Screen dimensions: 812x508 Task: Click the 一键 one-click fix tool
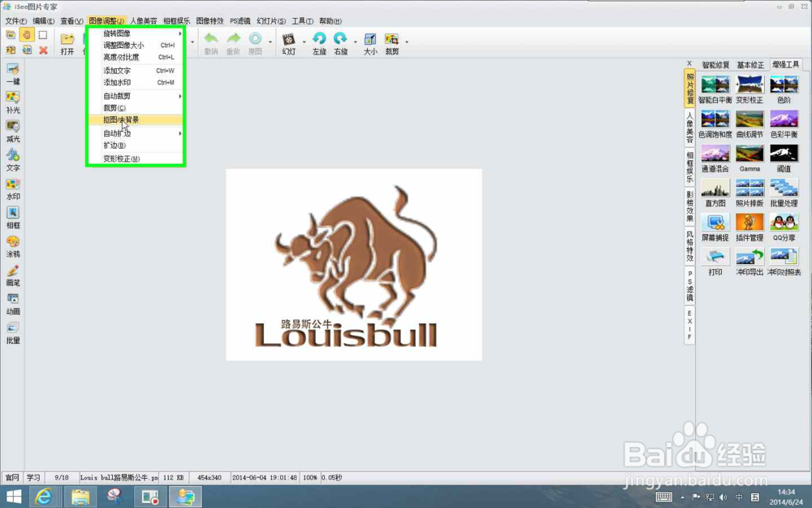(x=13, y=74)
